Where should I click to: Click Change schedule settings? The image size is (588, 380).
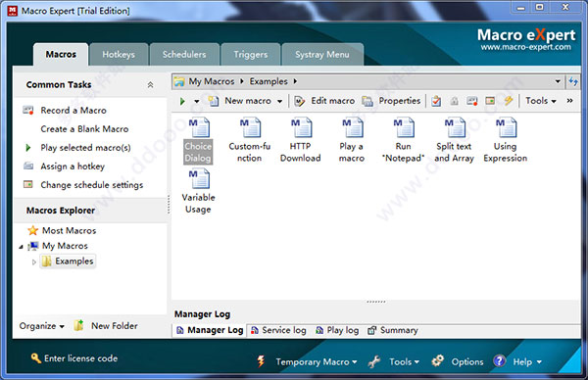[83, 185]
